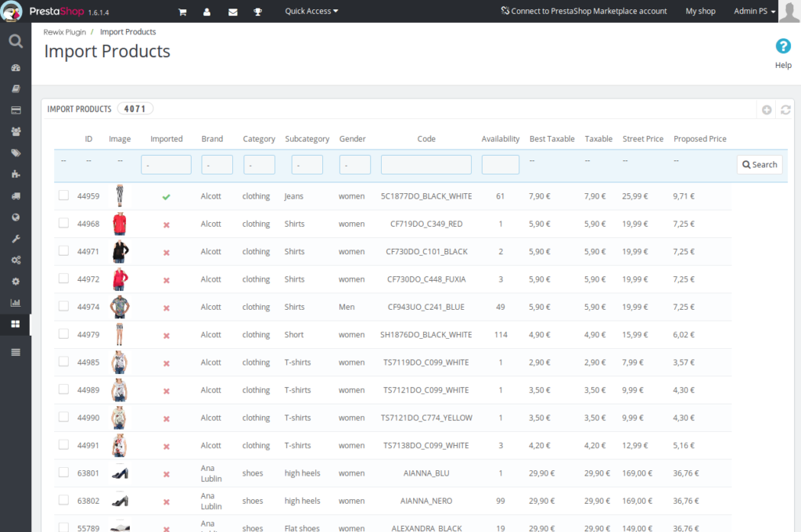Open the Dashboard sidebar icon
This screenshot has width=801, height=532.
pos(16,67)
